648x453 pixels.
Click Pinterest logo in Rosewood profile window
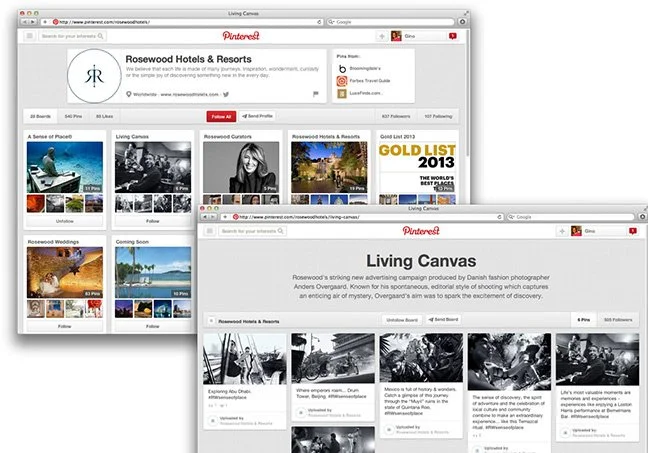241,36
